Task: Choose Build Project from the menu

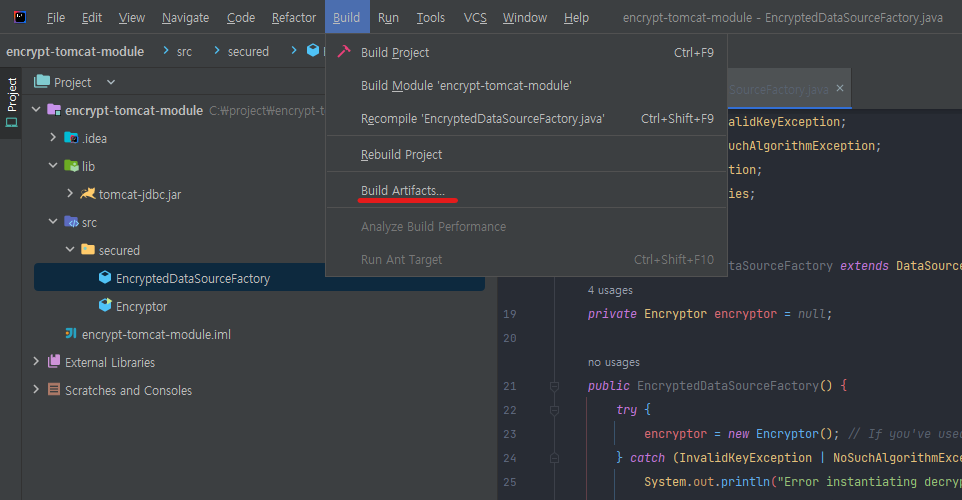Action: 526,53
